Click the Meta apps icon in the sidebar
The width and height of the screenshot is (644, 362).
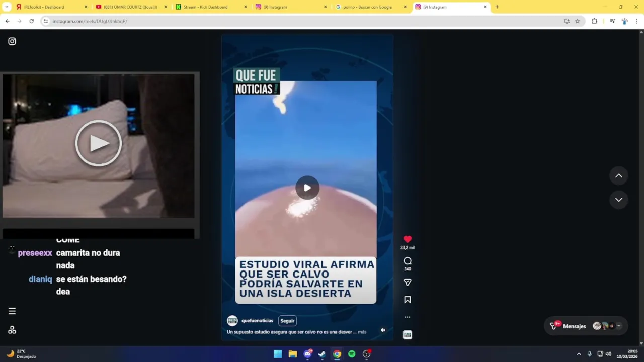(x=12, y=330)
